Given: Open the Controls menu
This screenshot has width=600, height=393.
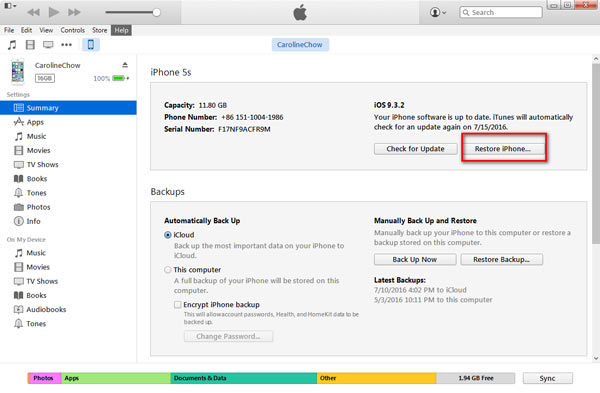Looking at the screenshot, I should (x=73, y=30).
